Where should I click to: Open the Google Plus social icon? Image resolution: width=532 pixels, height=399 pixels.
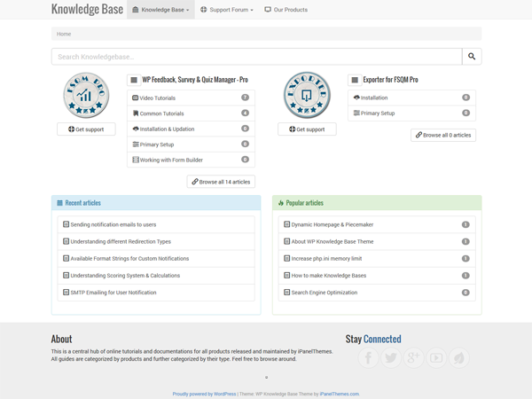pyautogui.click(x=413, y=357)
